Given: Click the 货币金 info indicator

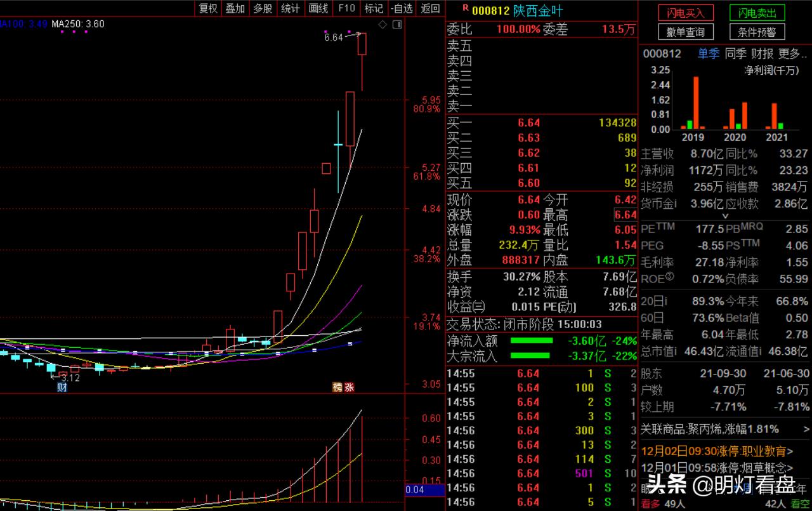Looking at the screenshot, I should click(x=658, y=204).
